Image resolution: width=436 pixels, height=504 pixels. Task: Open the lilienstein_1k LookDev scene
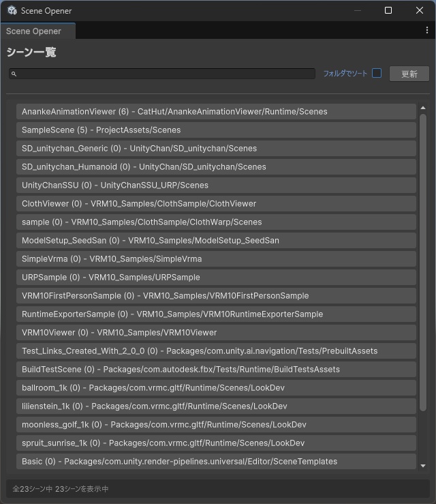(x=216, y=406)
